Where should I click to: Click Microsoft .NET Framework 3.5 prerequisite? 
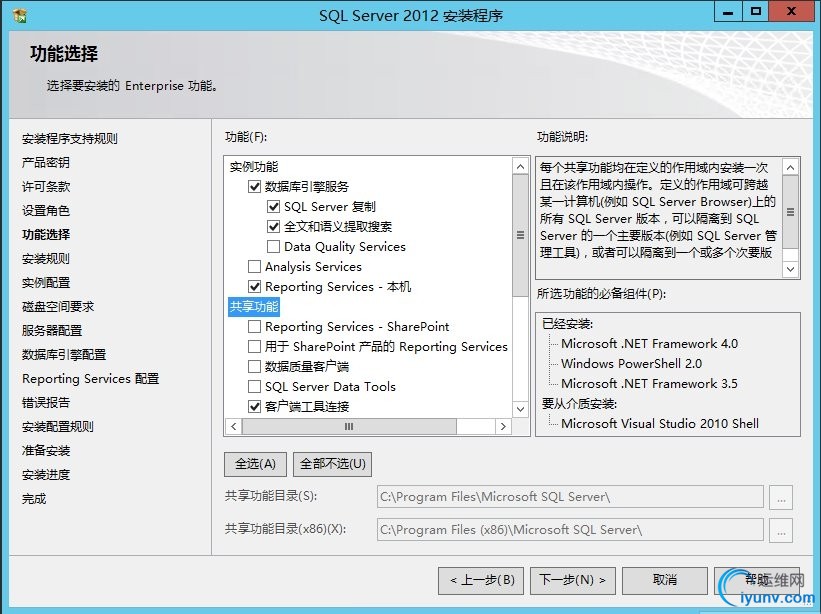tap(649, 384)
